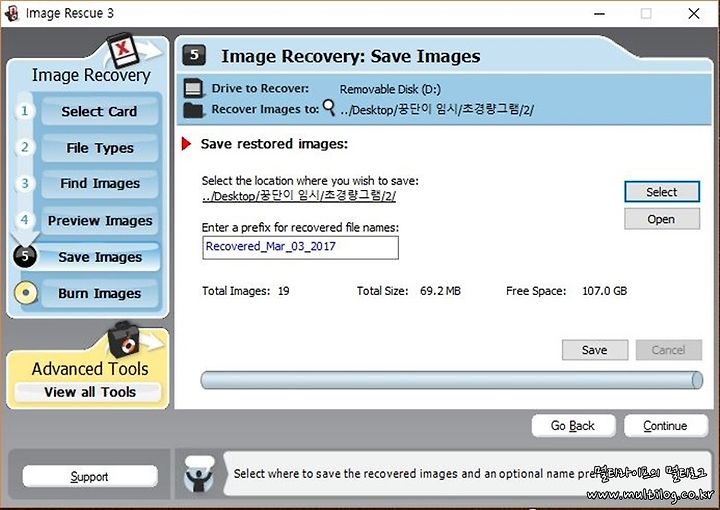
Task: Switch to Preview Images step
Action: coord(100,220)
